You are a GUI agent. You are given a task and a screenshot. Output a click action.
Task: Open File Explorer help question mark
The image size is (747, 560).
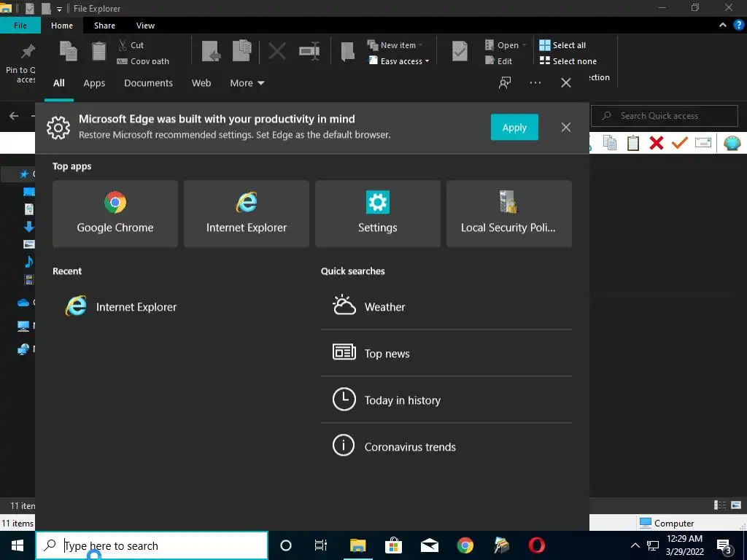click(739, 26)
